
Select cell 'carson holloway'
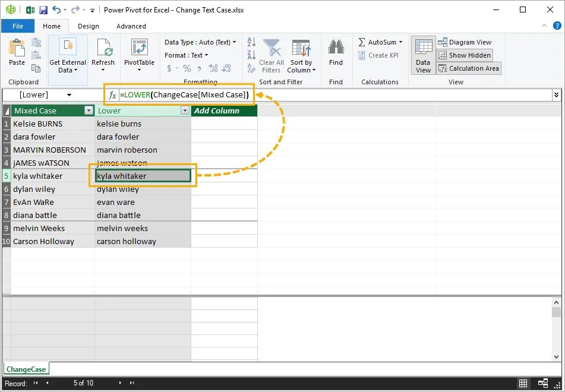(143, 241)
